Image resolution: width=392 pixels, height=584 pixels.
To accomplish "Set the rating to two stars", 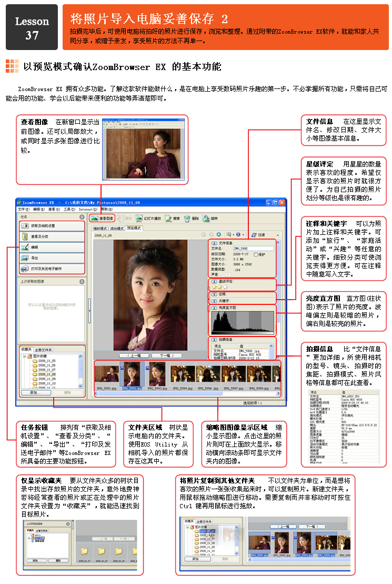I will 219,287.
